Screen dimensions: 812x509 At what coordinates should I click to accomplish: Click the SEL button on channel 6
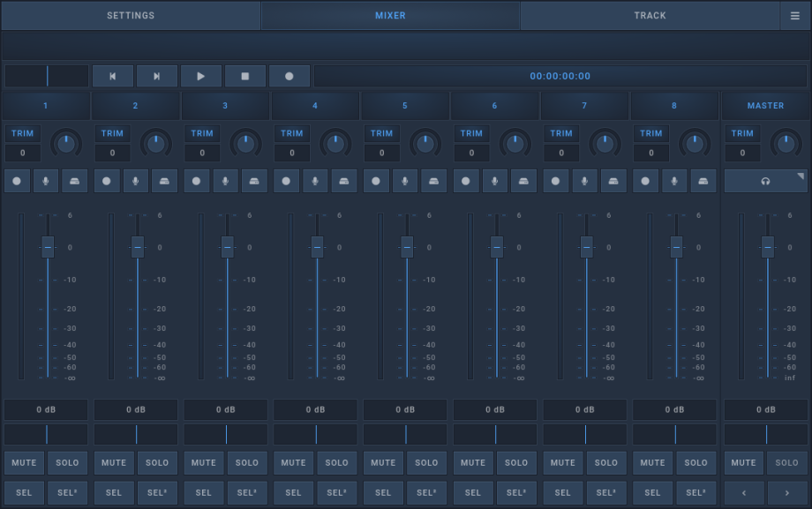(473, 492)
